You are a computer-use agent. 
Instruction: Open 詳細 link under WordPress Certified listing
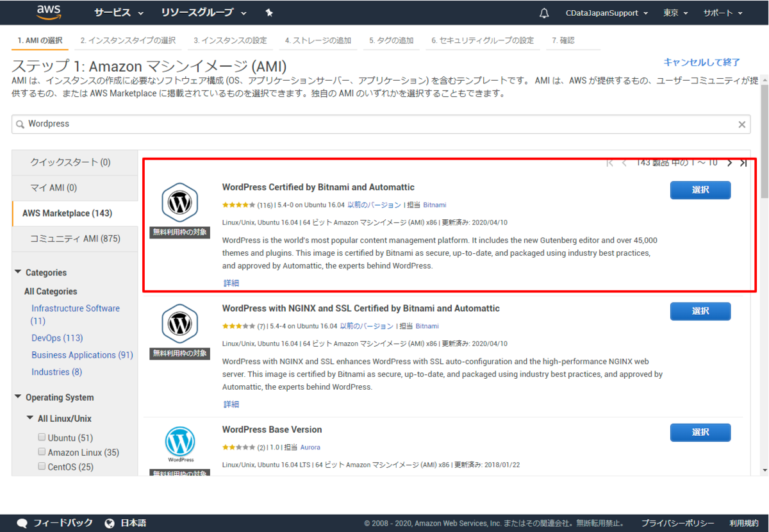coord(231,283)
